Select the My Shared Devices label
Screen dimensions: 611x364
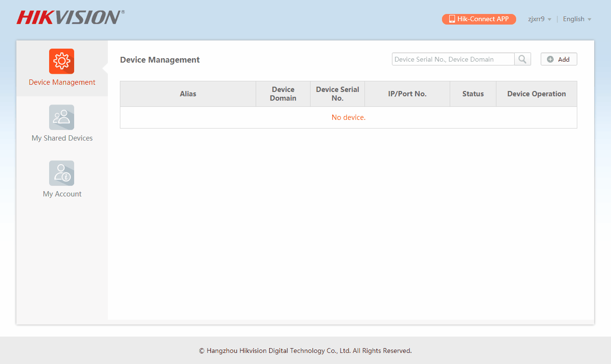tap(62, 138)
